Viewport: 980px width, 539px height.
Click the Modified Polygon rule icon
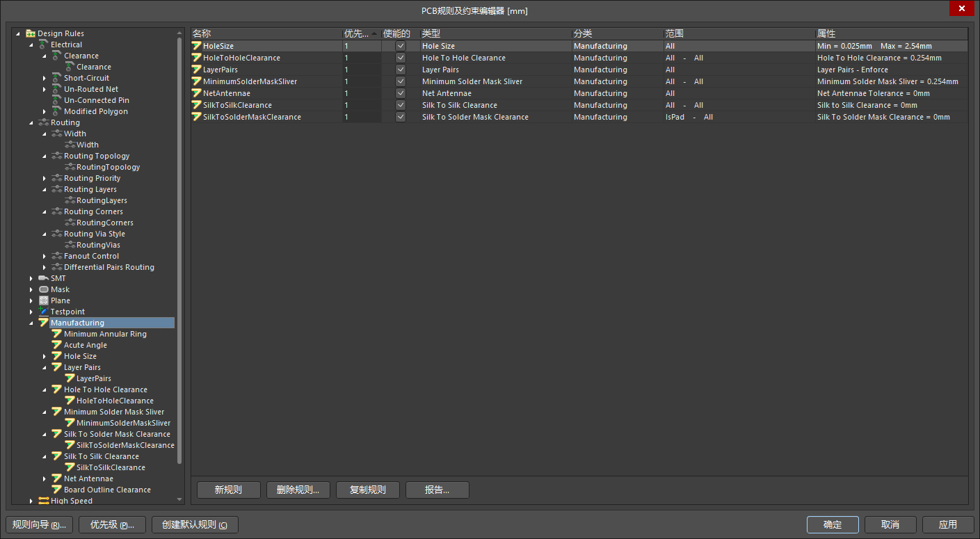[57, 111]
